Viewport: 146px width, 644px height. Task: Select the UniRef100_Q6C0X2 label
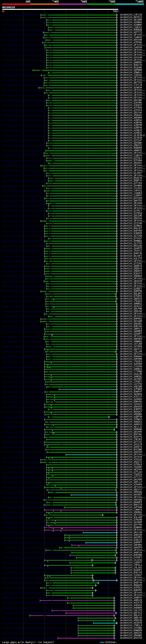pos(131,613)
